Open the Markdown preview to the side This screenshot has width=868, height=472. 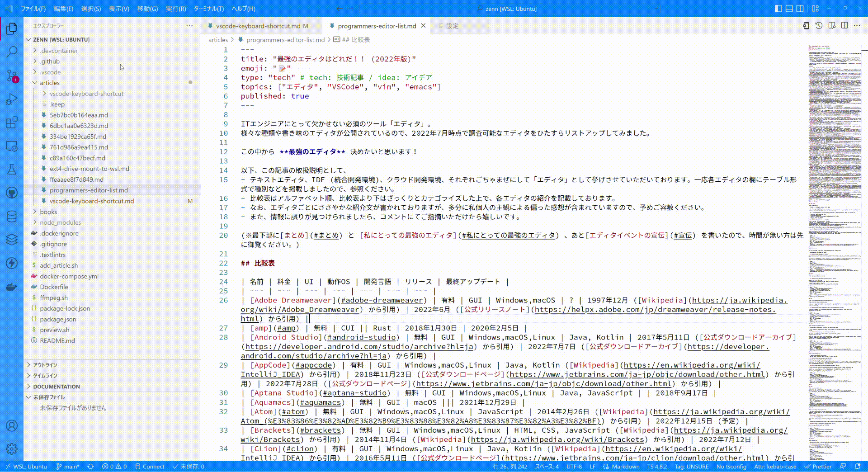(x=832, y=26)
